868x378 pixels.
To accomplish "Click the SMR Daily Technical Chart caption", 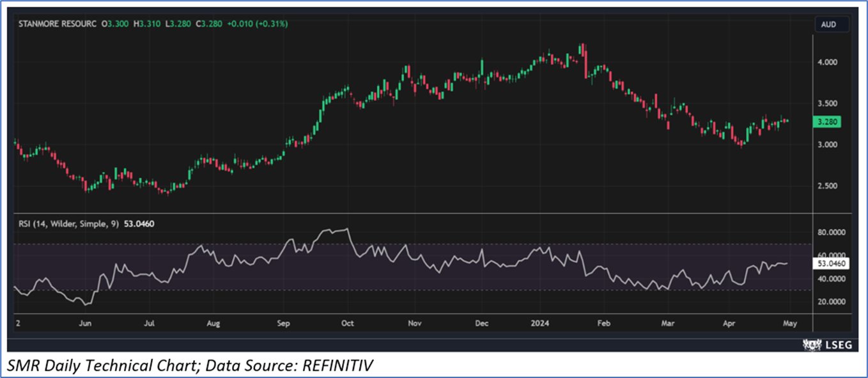I will click(x=190, y=366).
